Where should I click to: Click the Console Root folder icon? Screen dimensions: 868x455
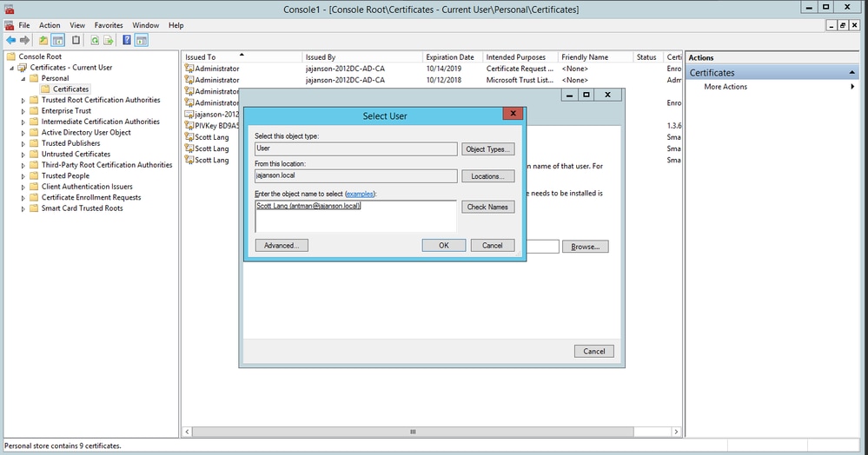[x=10, y=56]
